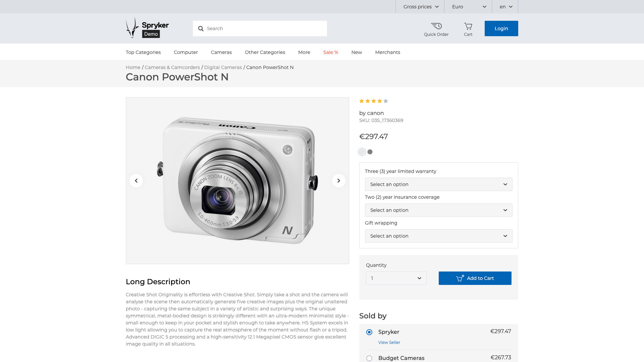The width and height of the screenshot is (644, 362).
Task: Open the Cameras menu
Action: coord(221,52)
